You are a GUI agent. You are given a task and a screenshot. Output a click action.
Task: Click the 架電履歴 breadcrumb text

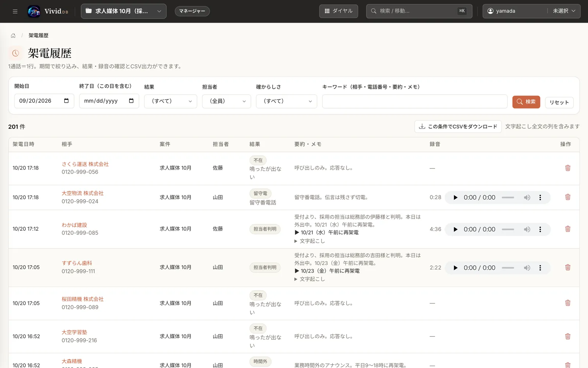coord(39,35)
